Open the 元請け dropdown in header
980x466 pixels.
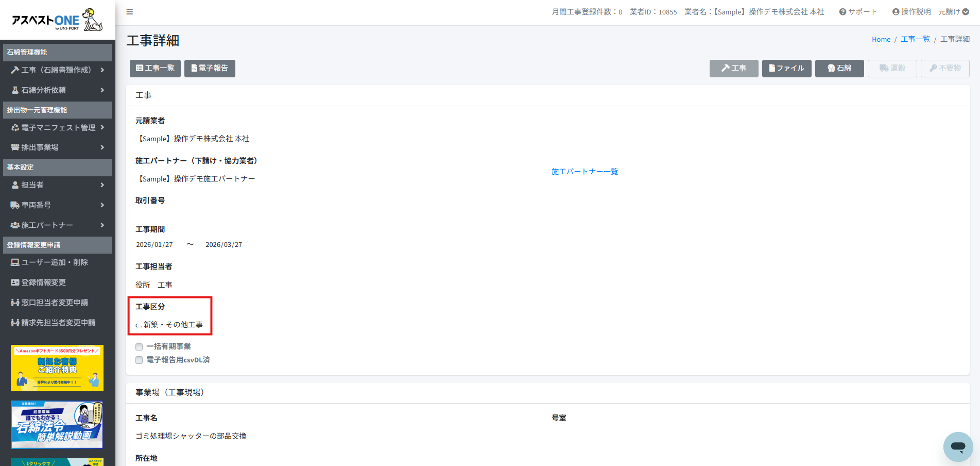pyautogui.click(x=953, y=12)
